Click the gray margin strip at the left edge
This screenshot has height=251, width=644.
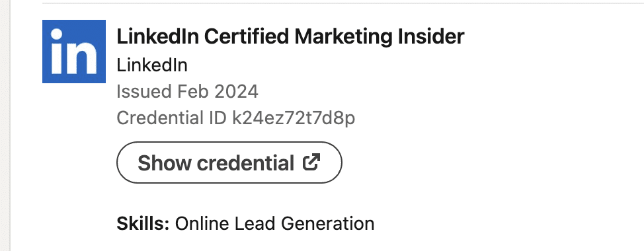5,126
